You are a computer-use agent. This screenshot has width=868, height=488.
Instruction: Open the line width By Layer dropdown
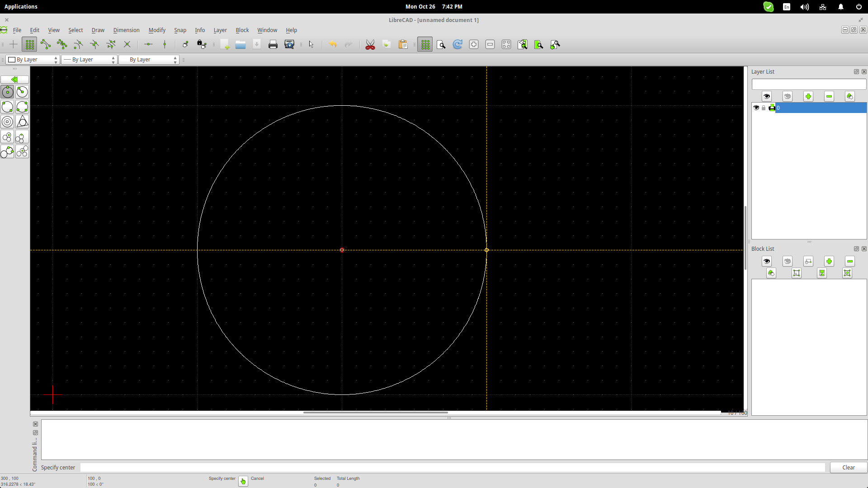click(x=89, y=60)
